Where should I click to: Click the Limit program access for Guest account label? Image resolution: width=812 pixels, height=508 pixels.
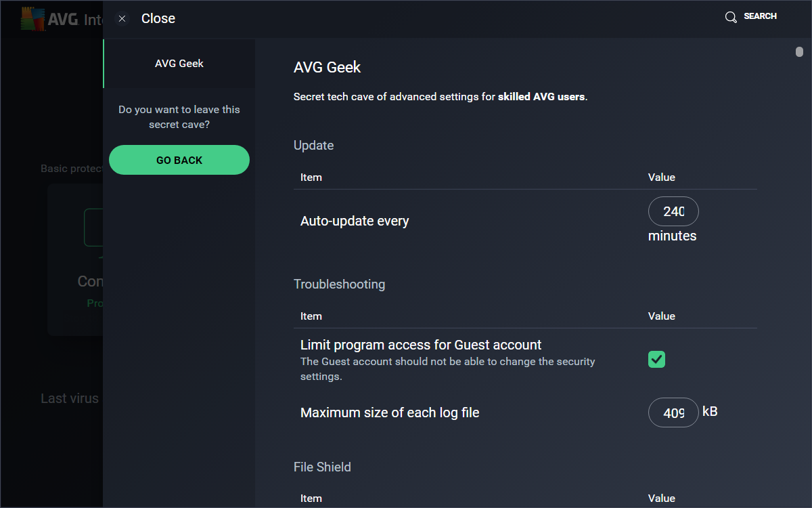(421, 345)
